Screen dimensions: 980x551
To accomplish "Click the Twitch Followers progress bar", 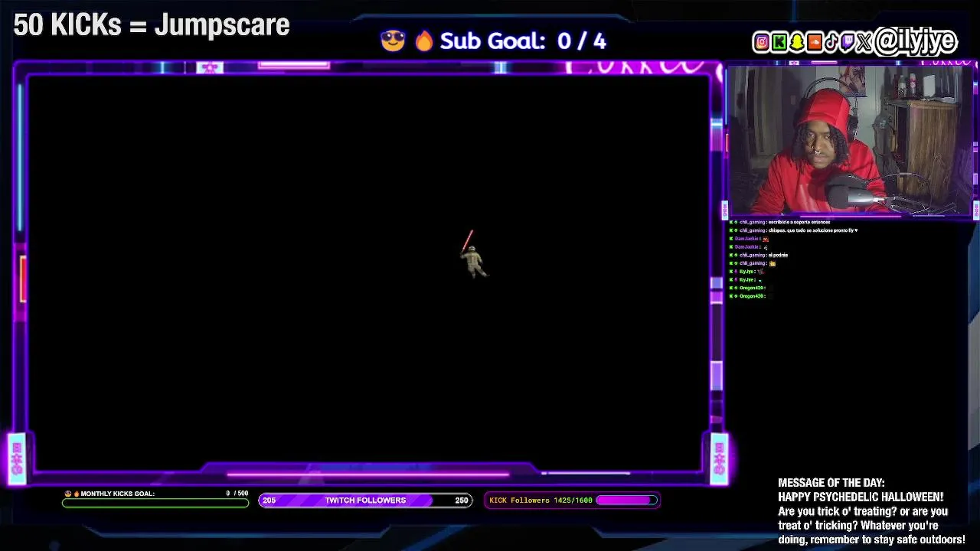I will click(x=365, y=500).
